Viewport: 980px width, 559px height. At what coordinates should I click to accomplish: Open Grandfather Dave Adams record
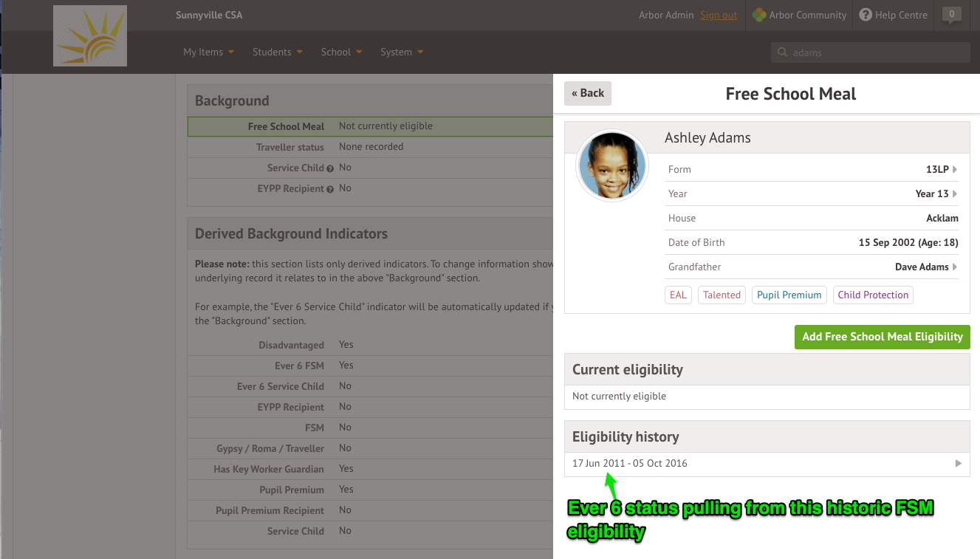coord(812,267)
